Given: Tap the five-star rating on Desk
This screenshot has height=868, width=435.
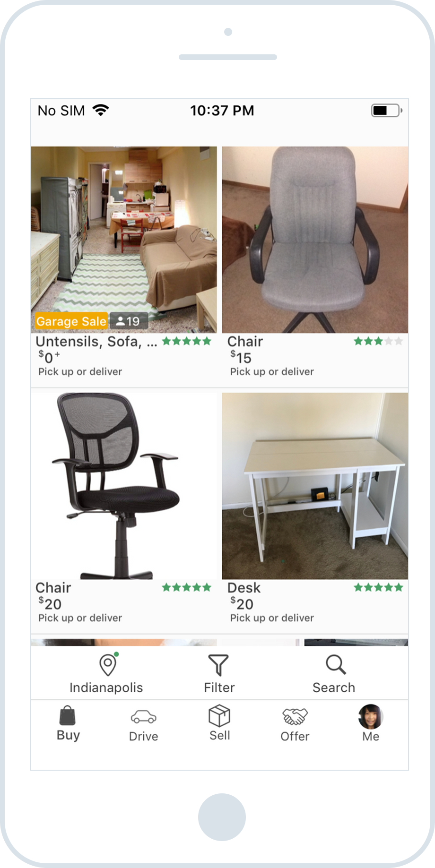Looking at the screenshot, I should (378, 587).
